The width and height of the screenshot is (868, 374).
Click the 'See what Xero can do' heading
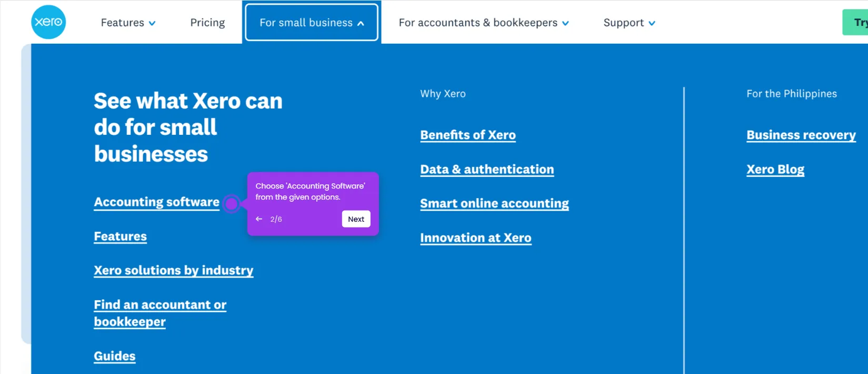[x=188, y=127]
